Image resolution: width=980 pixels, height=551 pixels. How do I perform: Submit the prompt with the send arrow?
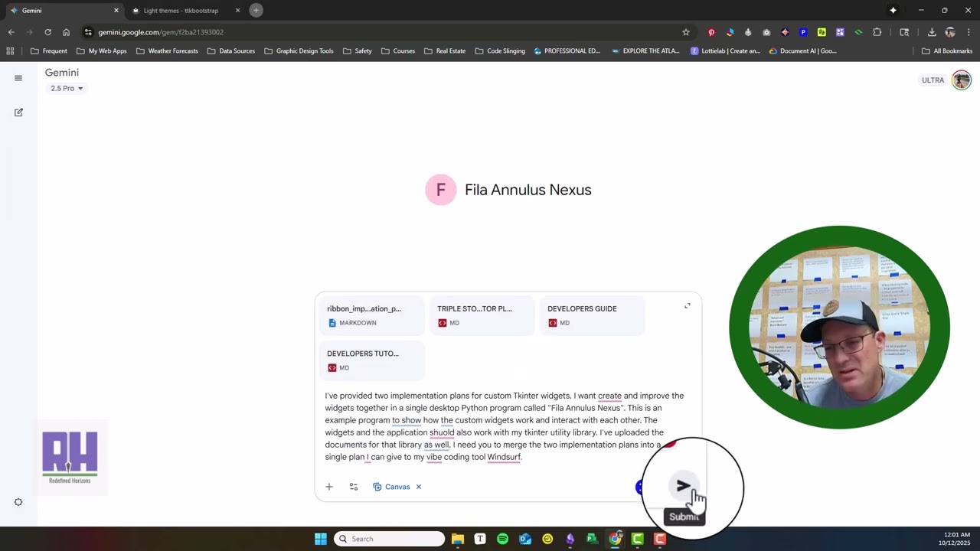pos(683,486)
